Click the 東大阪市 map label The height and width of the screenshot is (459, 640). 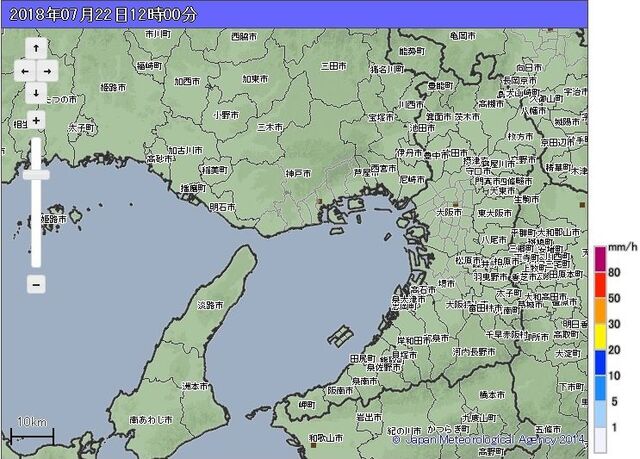(495, 213)
